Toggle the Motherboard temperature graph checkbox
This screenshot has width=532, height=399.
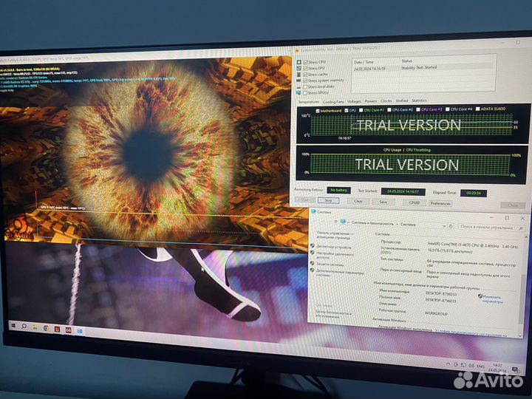click(x=318, y=111)
